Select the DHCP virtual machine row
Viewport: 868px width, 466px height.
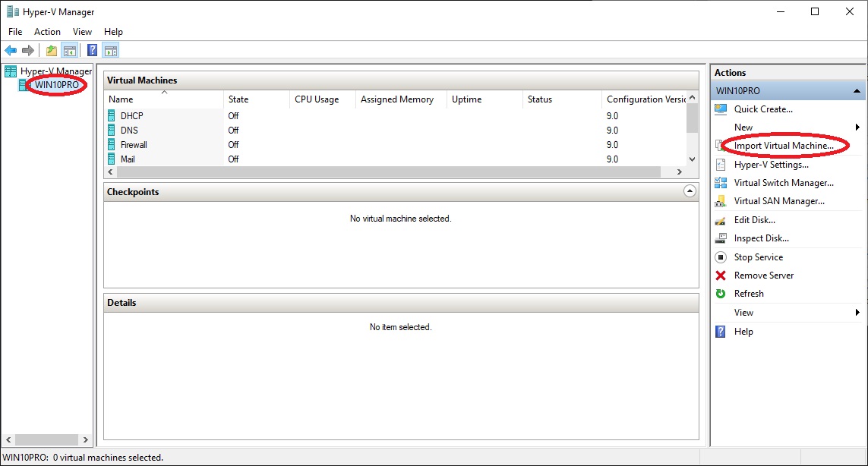click(x=395, y=115)
